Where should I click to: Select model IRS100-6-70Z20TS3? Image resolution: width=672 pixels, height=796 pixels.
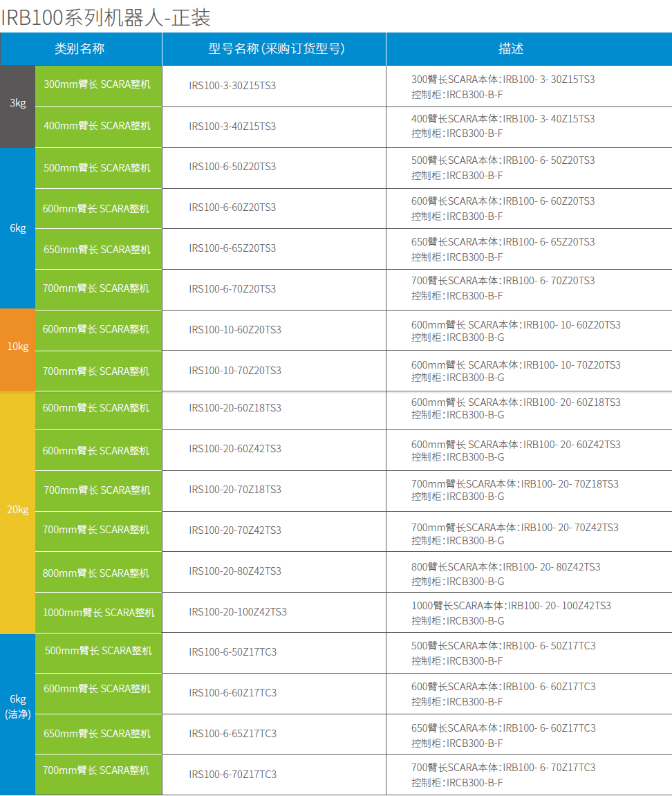pyautogui.click(x=232, y=289)
